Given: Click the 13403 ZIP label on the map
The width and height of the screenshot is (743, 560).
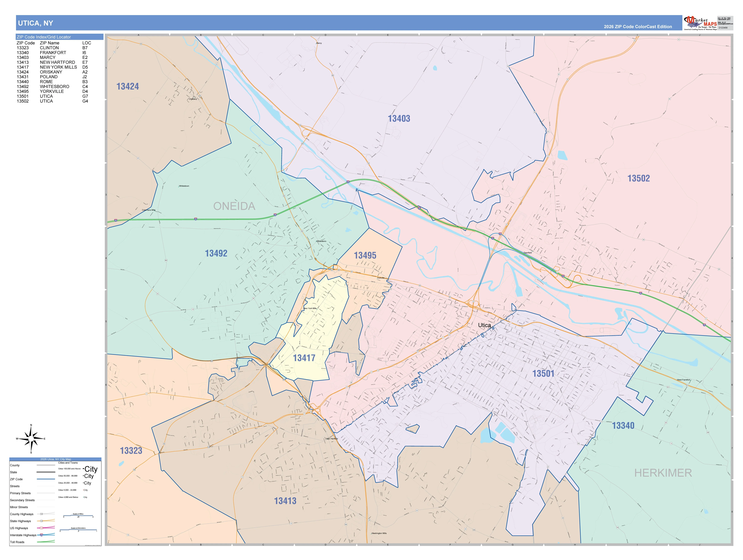Looking at the screenshot, I should coord(399,119).
